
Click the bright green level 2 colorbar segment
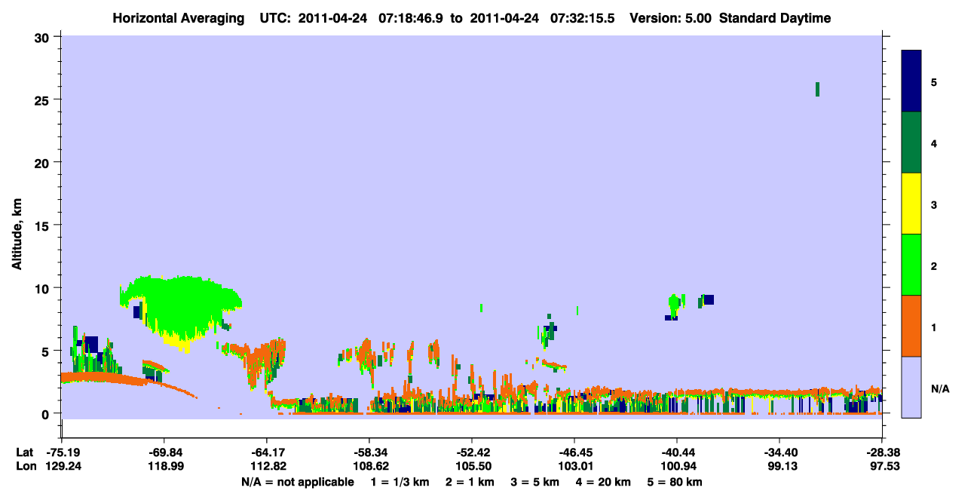[x=911, y=265]
